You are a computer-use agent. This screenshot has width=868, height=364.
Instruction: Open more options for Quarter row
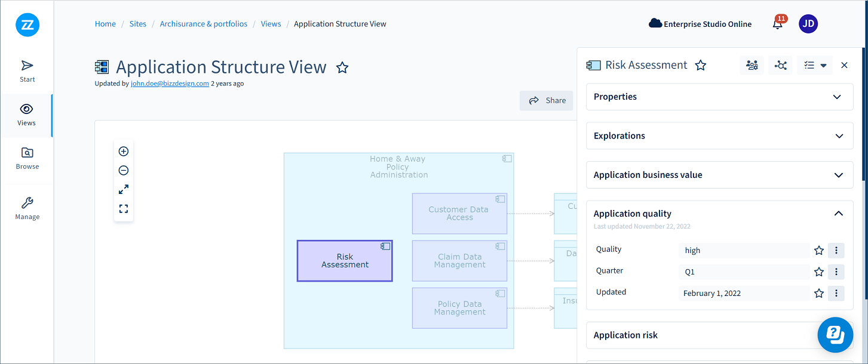pyautogui.click(x=836, y=272)
